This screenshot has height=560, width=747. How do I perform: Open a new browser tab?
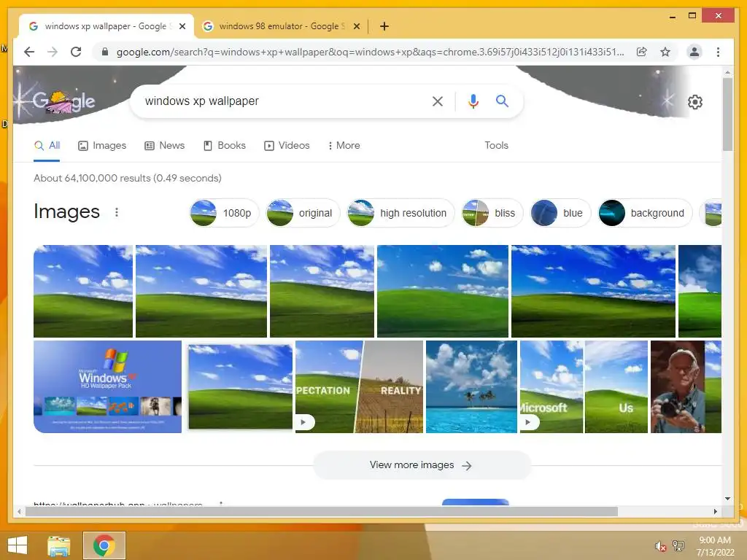(x=384, y=26)
